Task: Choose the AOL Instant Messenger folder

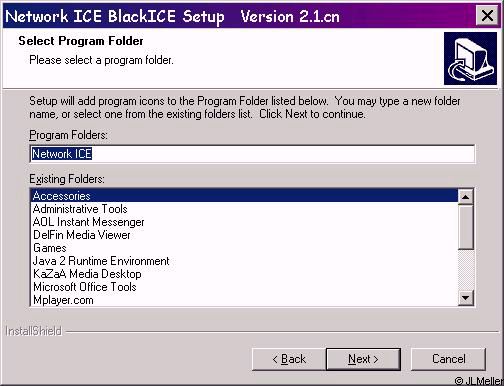Action: point(244,222)
